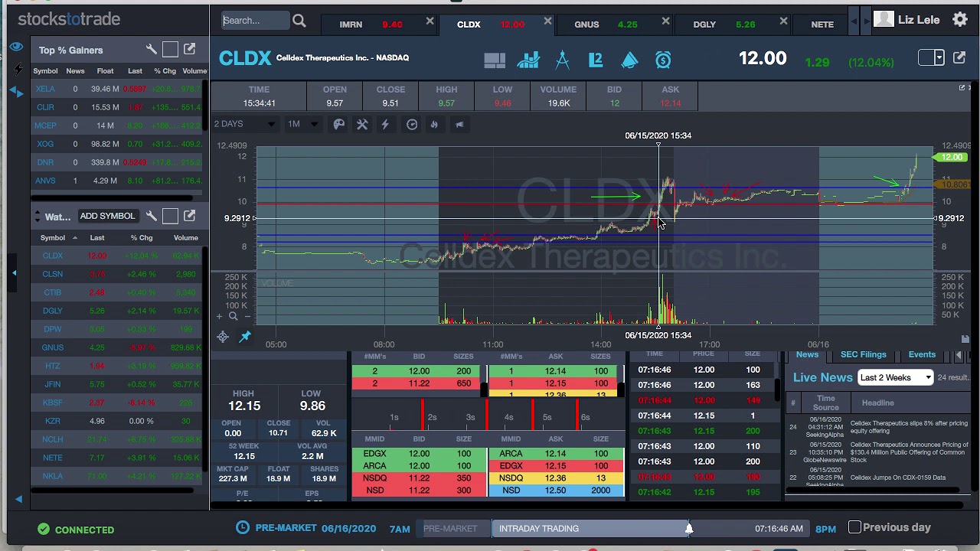Open the chart color palette icon

(339, 124)
